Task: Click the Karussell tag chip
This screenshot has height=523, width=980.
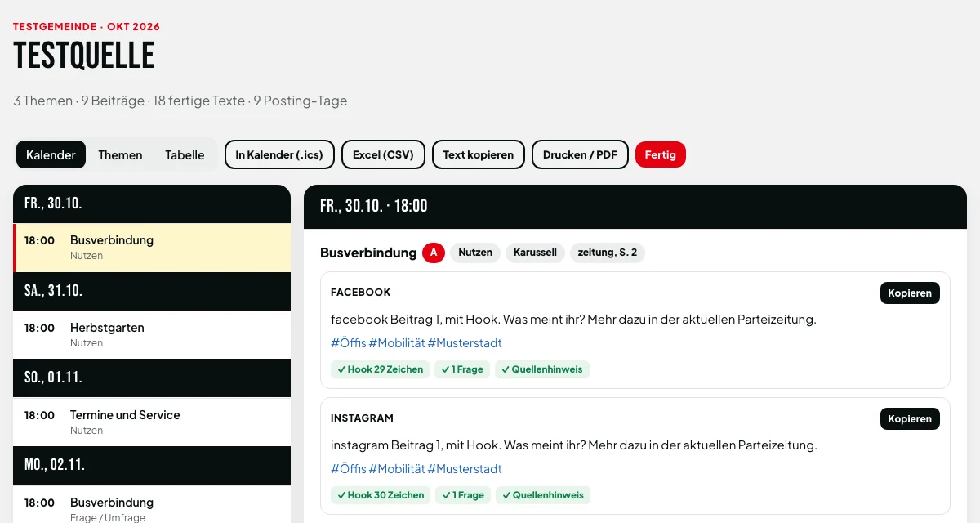Action: 535,253
